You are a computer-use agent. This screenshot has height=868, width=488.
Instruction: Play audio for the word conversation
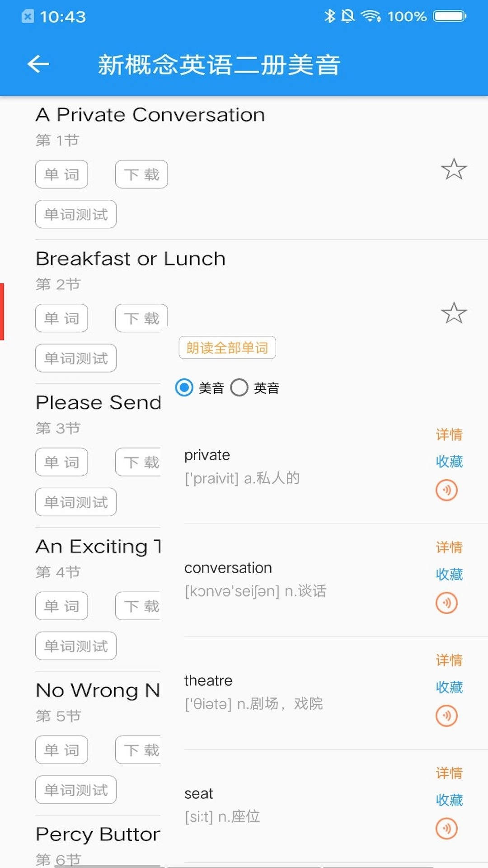point(446,603)
